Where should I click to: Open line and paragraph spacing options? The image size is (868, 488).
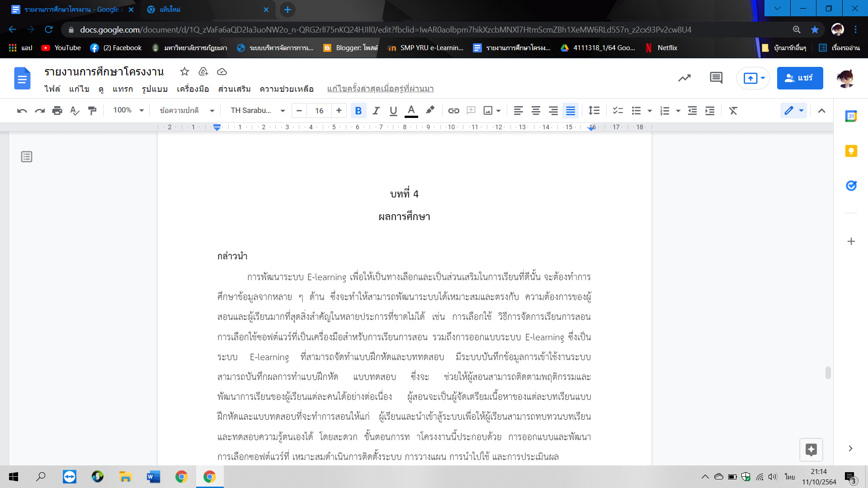(x=594, y=111)
